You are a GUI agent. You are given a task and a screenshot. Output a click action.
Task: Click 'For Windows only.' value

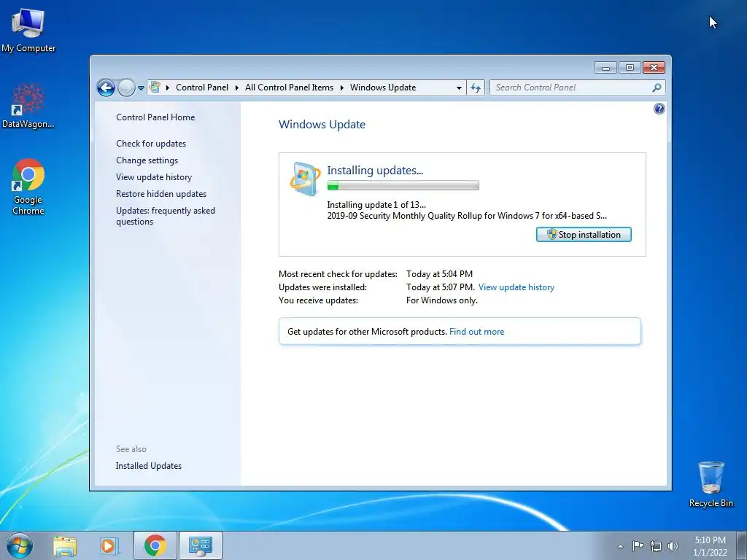[x=441, y=300]
